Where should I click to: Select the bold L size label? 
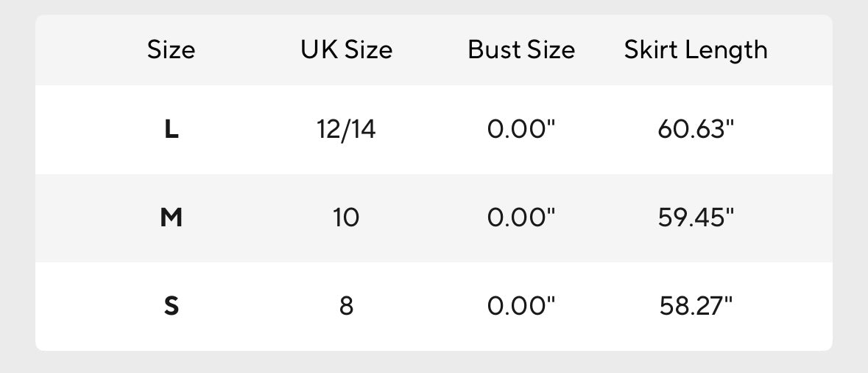click(x=171, y=130)
